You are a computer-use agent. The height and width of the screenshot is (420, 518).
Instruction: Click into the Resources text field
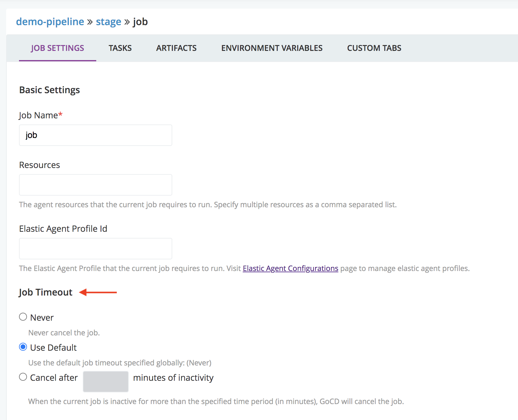[96, 185]
